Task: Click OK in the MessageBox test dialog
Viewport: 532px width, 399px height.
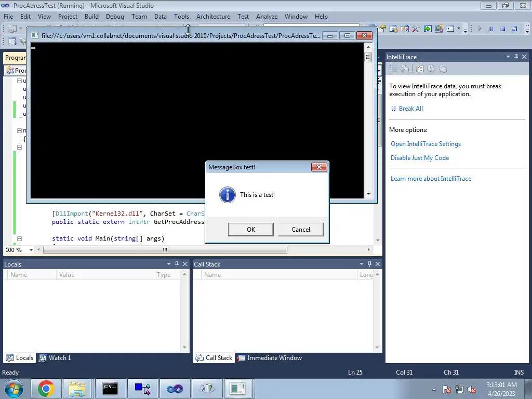Action: click(251, 229)
